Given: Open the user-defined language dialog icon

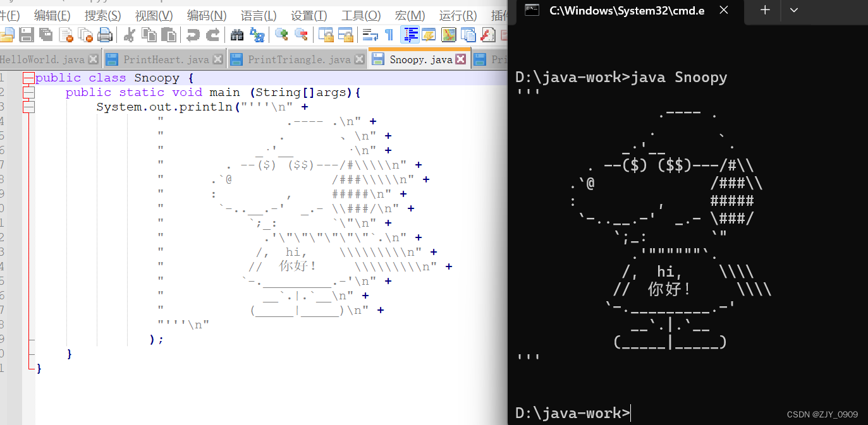Looking at the screenshot, I should click(x=429, y=35).
